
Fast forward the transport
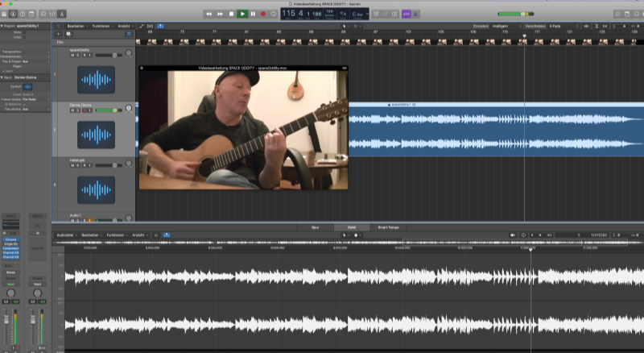point(220,14)
